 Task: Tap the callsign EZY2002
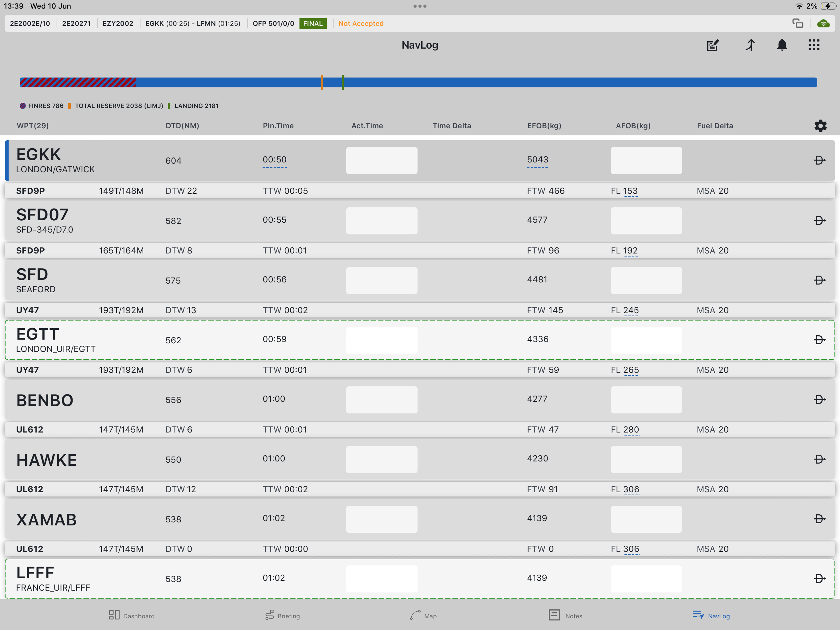[118, 24]
